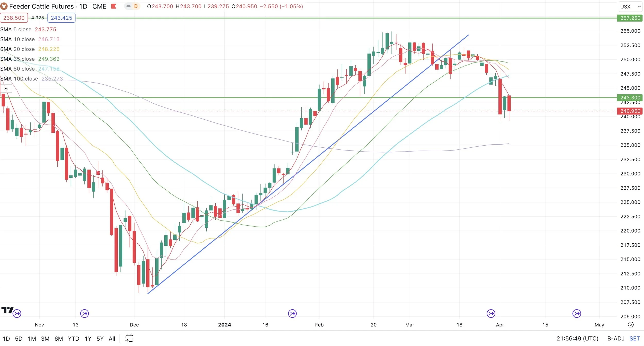Collapse the indicator legend chevron
This screenshot has height=346, width=644.
[6, 88]
